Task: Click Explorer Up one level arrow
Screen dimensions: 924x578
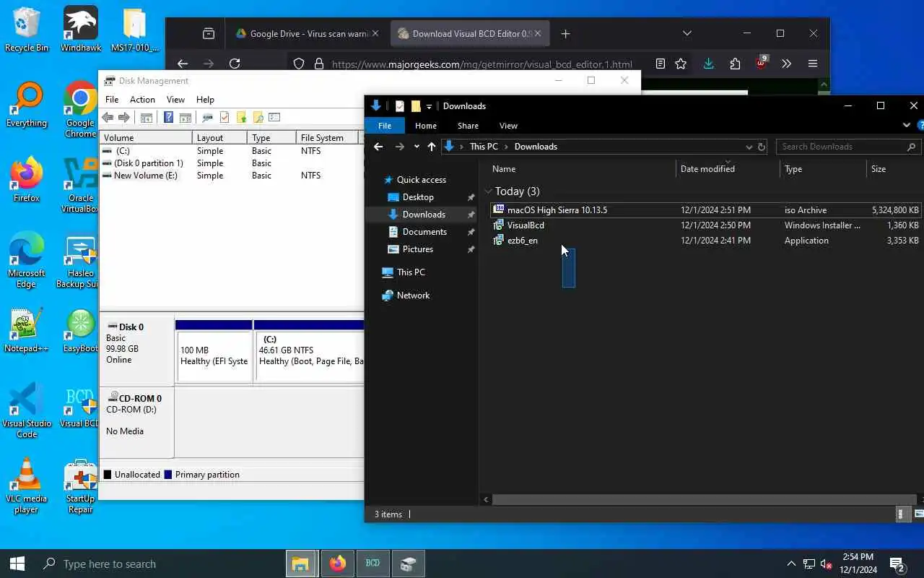Action: coord(432,147)
